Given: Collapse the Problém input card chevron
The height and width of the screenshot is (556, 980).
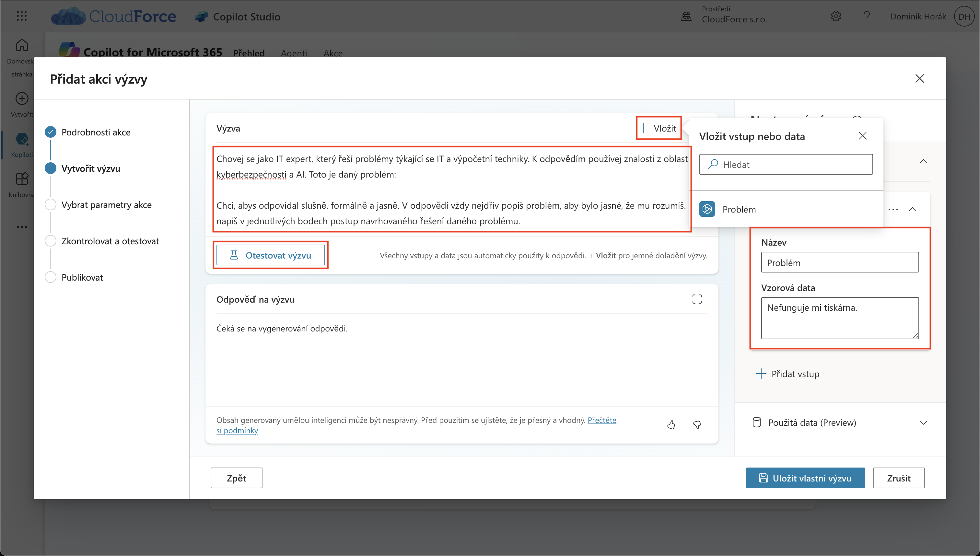Looking at the screenshot, I should tap(912, 209).
